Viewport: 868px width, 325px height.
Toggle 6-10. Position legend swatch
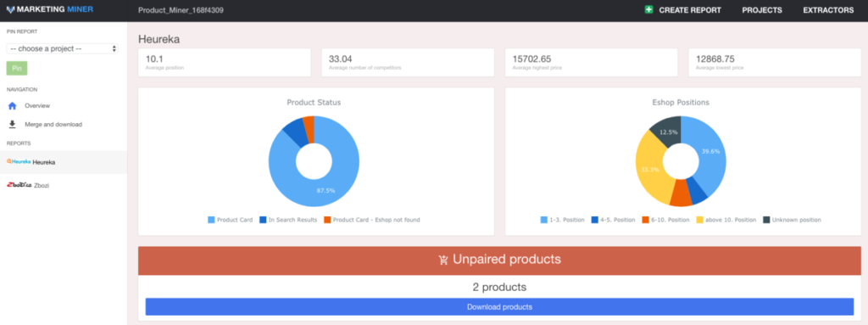[x=645, y=220]
